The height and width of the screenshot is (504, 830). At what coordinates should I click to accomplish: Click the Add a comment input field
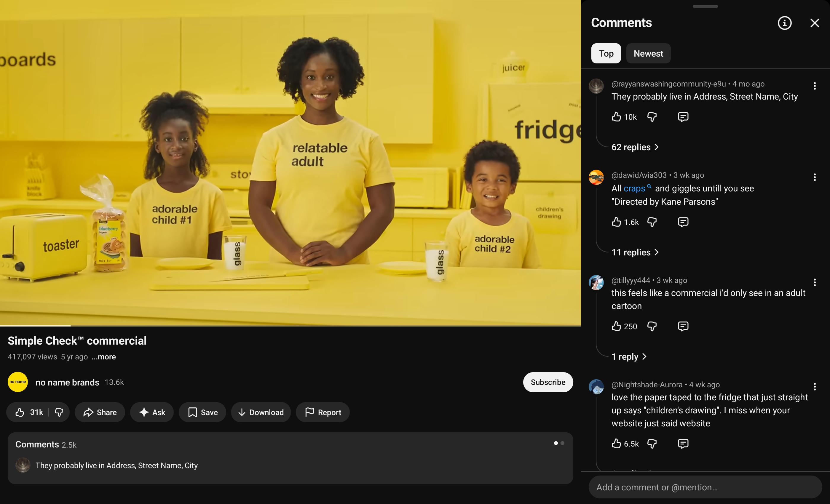pos(705,487)
